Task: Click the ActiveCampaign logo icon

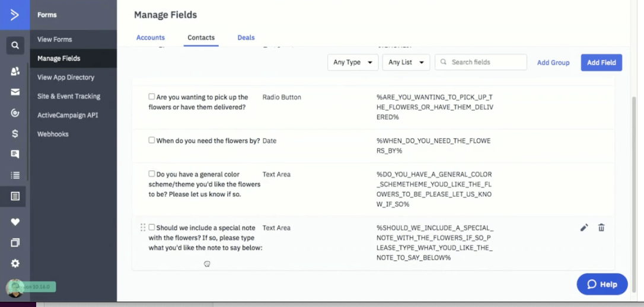Action: tap(15, 15)
